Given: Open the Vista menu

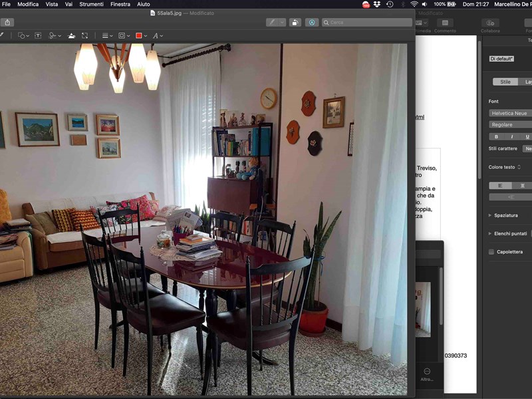Looking at the screenshot, I should (x=51, y=4).
